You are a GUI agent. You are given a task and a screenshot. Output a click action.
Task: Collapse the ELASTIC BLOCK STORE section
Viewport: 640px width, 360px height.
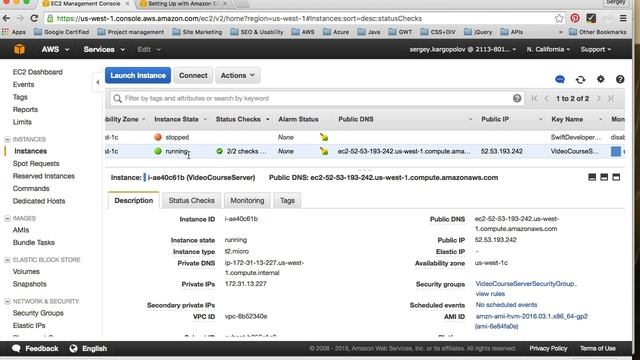7,260
